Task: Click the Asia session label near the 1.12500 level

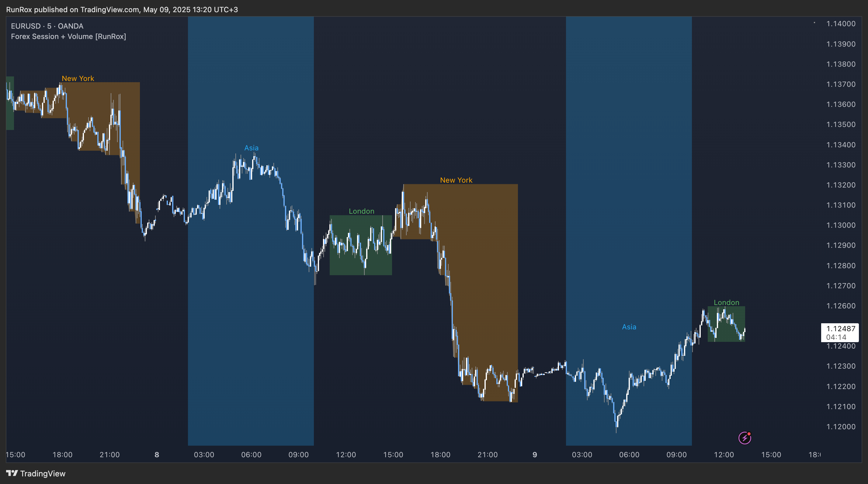Action: point(629,327)
